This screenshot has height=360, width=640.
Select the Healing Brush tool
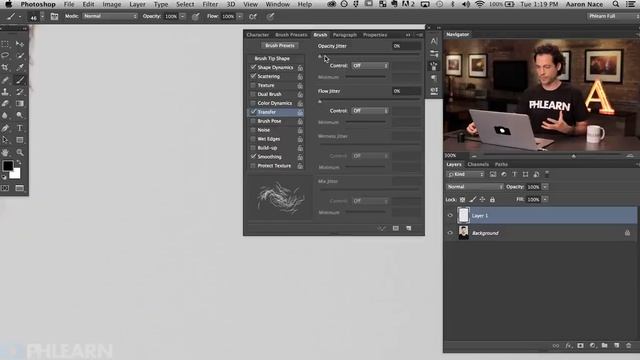tap(5, 80)
